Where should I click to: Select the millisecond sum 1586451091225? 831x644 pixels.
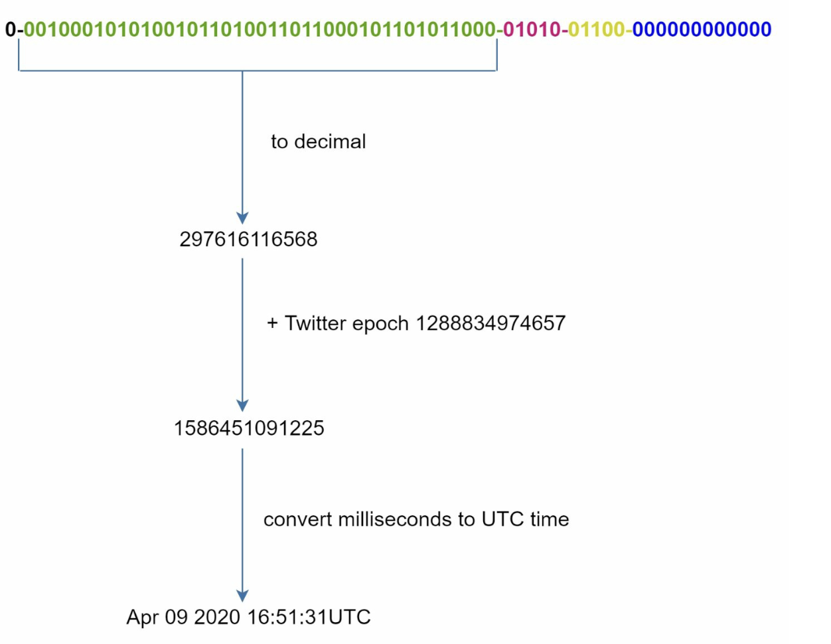pyautogui.click(x=249, y=428)
